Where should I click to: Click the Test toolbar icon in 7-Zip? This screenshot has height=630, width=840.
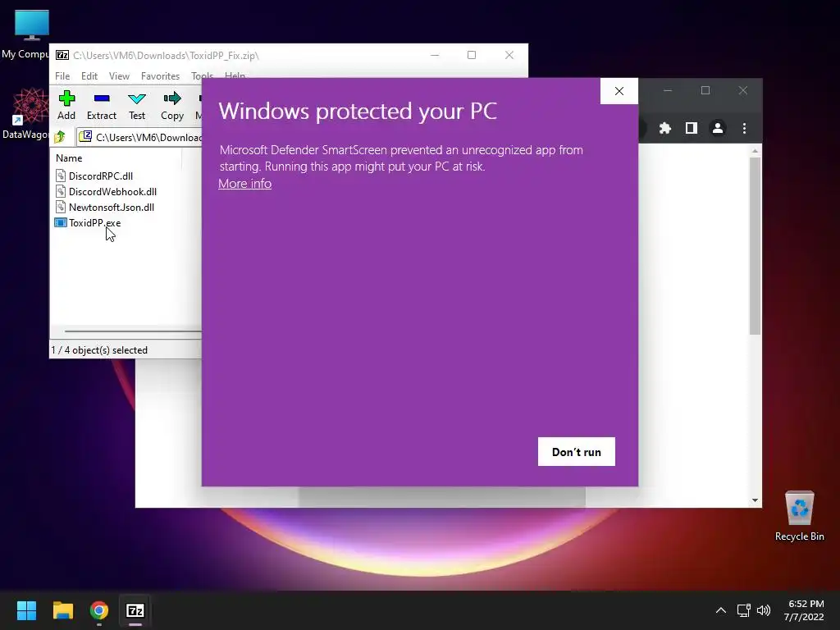pyautogui.click(x=137, y=105)
